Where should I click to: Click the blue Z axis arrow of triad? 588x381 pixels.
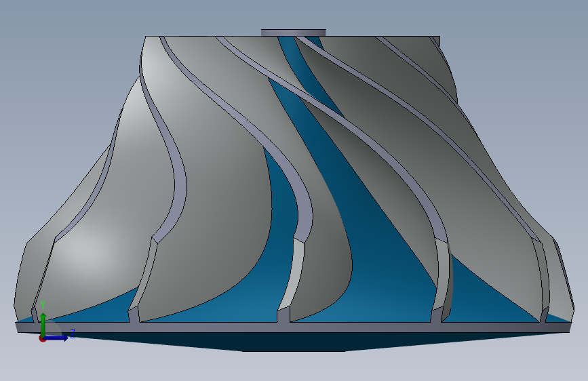[x=57, y=338]
